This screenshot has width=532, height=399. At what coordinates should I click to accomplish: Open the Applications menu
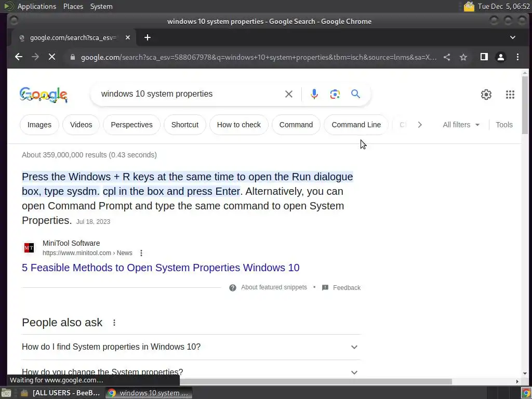(37, 6)
